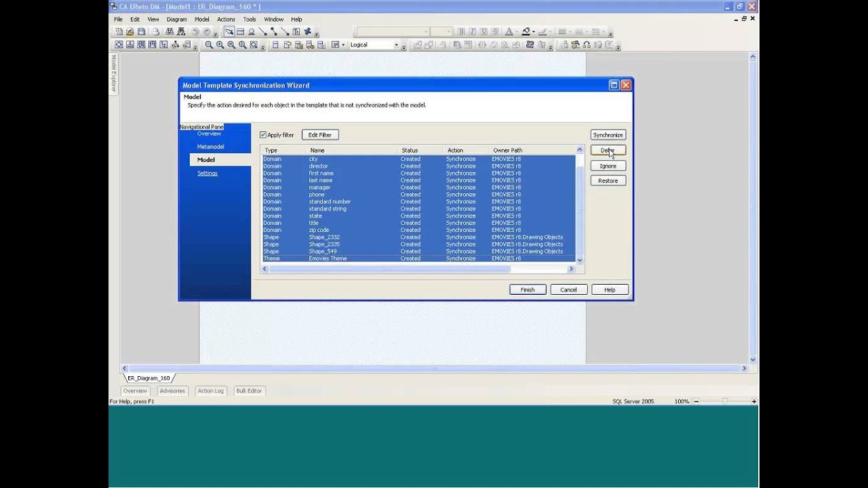Adjust the zoom slider in status bar

click(725, 401)
